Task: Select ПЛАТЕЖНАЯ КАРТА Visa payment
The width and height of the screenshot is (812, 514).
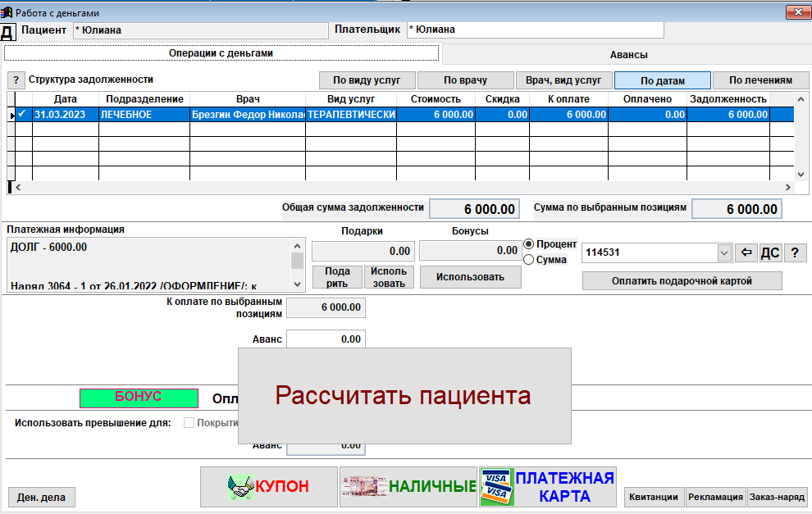Action: point(548,487)
